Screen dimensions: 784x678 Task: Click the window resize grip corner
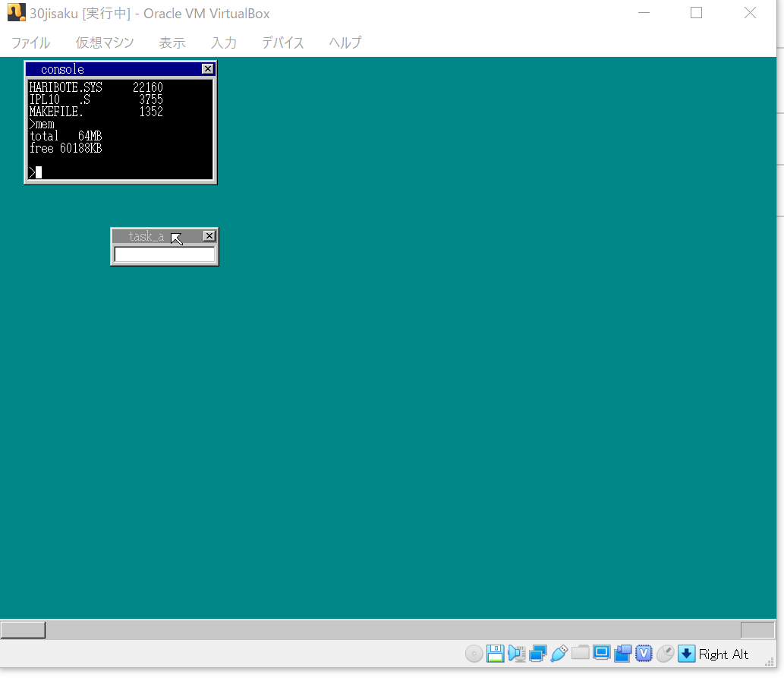point(770,662)
